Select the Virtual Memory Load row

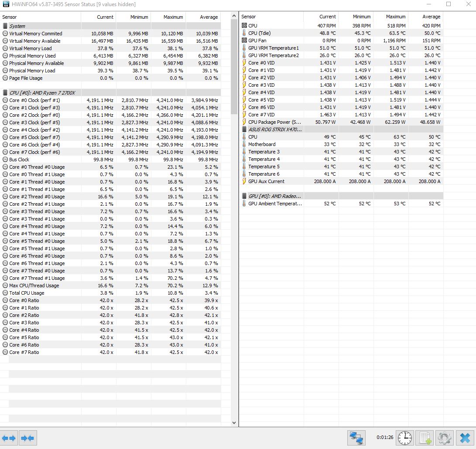pyautogui.click(x=110, y=48)
